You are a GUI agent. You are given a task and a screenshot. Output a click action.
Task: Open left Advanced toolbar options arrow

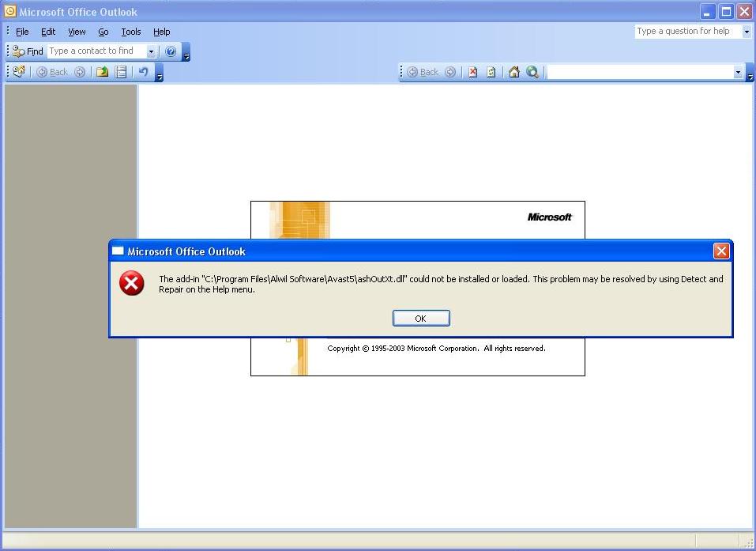tap(160, 73)
